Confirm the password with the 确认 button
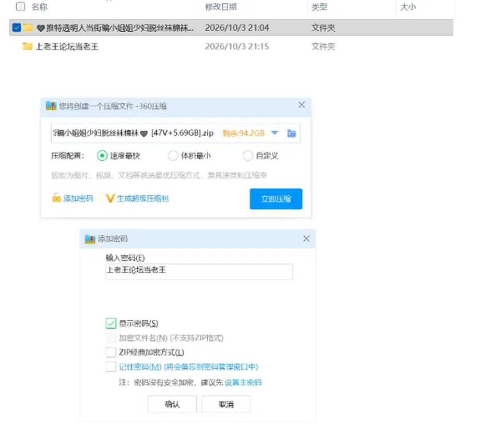Screen dimensions: 501x448 click(172, 404)
